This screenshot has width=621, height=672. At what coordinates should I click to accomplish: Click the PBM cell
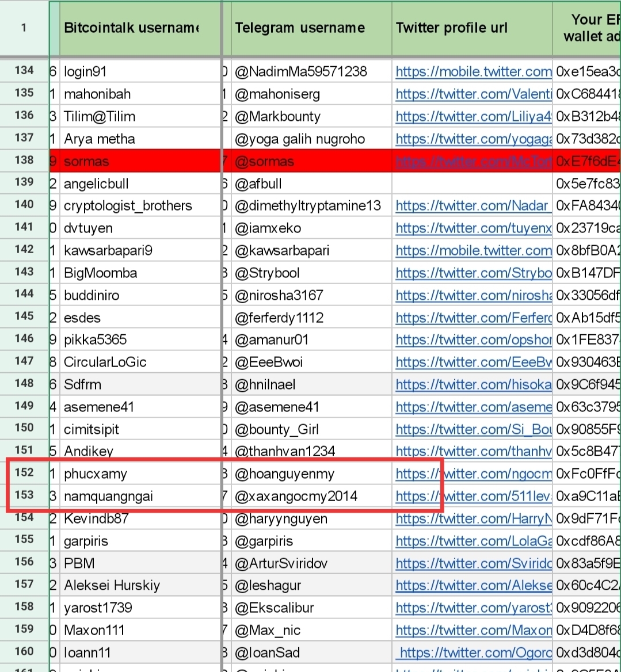point(140,563)
